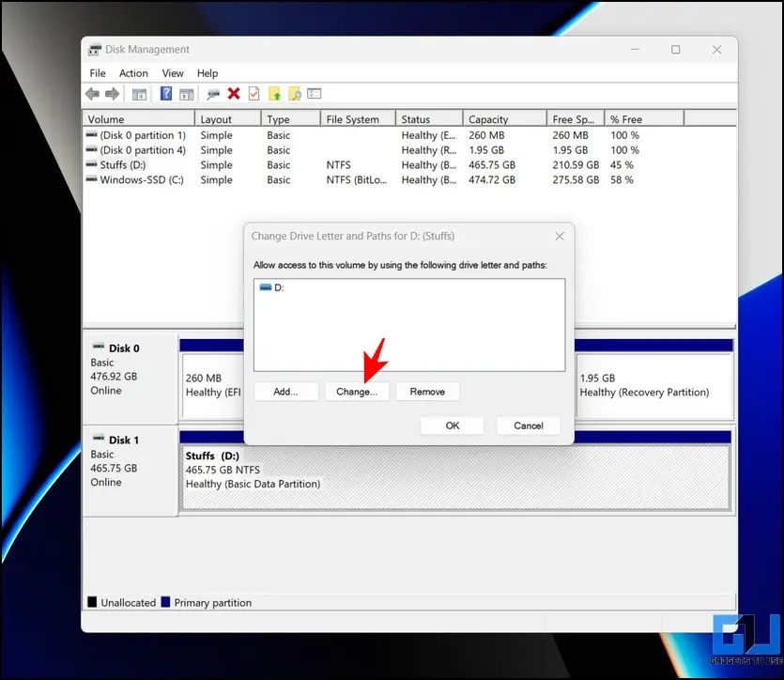Image resolution: width=784 pixels, height=680 pixels.
Task: Click the disk drive key toolbar icon
Action: (x=213, y=94)
